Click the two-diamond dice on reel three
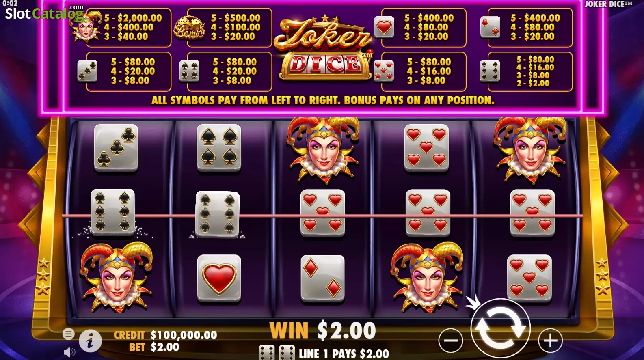 322,279
